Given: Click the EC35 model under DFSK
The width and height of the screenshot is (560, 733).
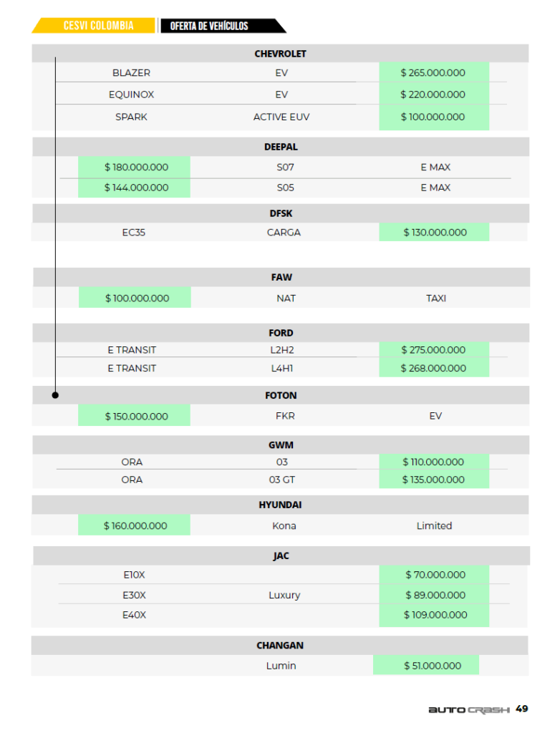Looking at the screenshot, I should click(134, 233).
